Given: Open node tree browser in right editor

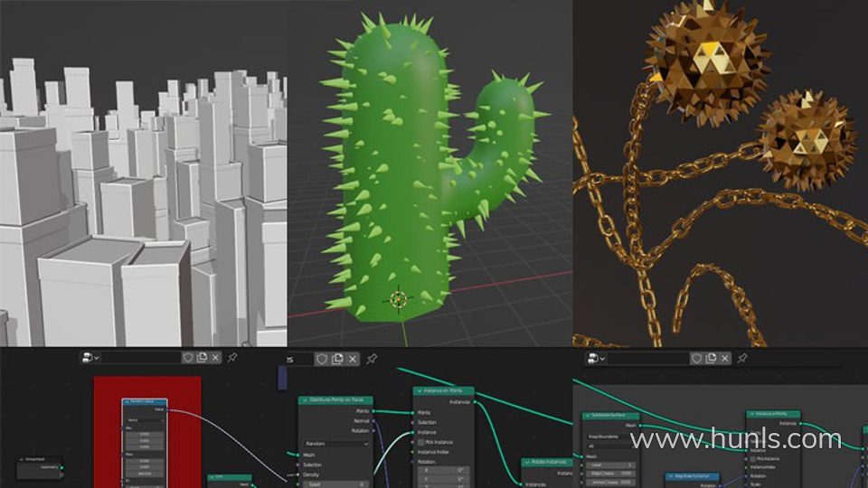Looking at the screenshot, I should [x=595, y=359].
